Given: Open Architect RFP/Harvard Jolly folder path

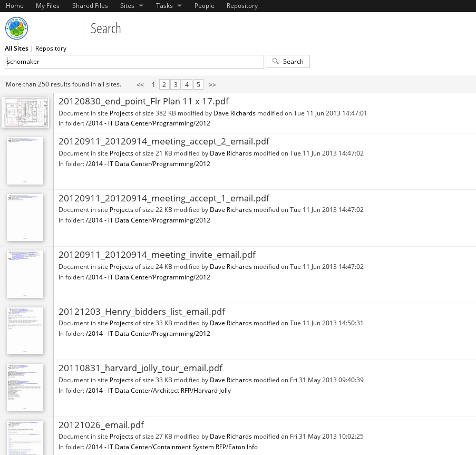Looking at the screenshot, I should (158, 391).
